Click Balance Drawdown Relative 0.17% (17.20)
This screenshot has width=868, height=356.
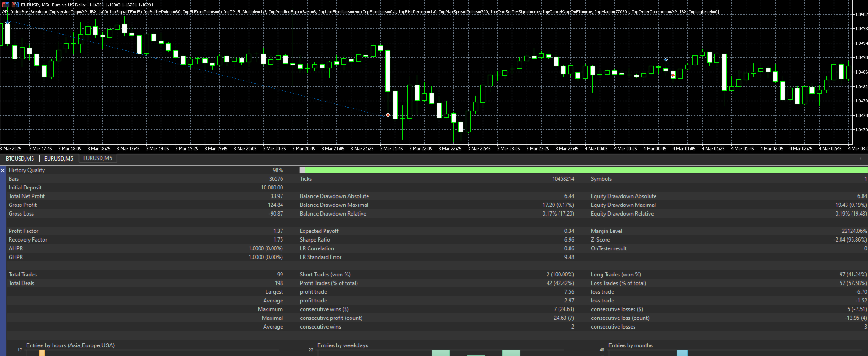[559, 214]
